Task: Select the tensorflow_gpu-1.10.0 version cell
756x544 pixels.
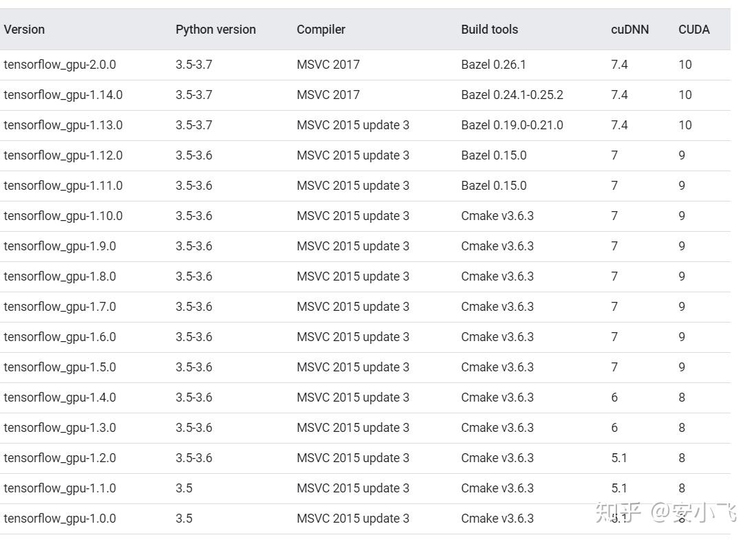Action: (63, 216)
